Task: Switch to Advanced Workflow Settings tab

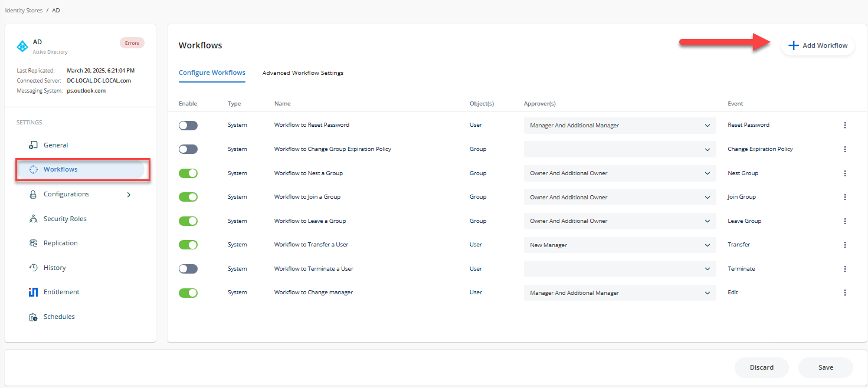Action: click(303, 73)
